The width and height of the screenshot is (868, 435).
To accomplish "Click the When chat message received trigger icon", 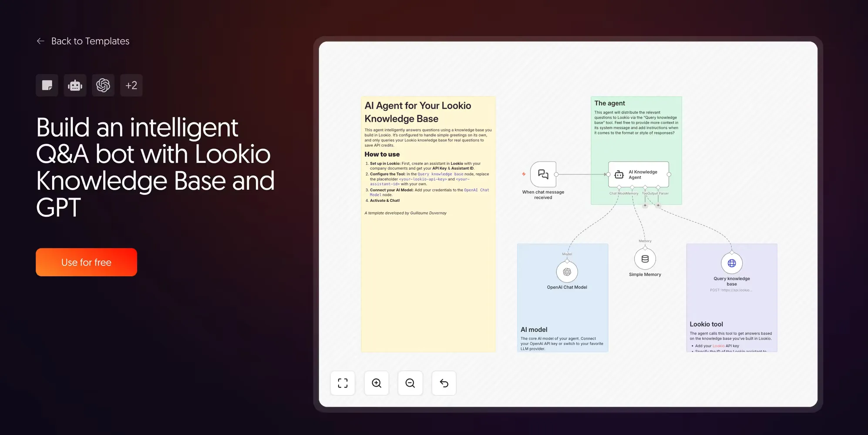I will (542, 174).
